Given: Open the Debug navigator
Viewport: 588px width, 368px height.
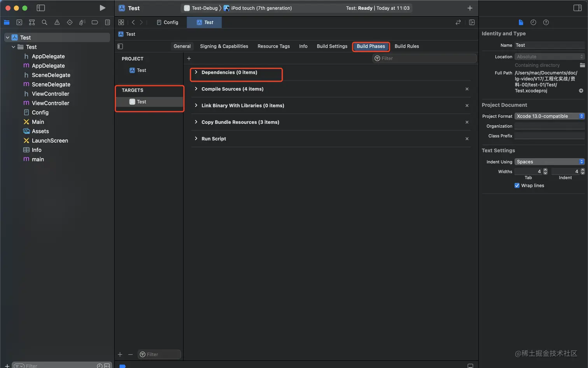Looking at the screenshot, I should point(82,22).
